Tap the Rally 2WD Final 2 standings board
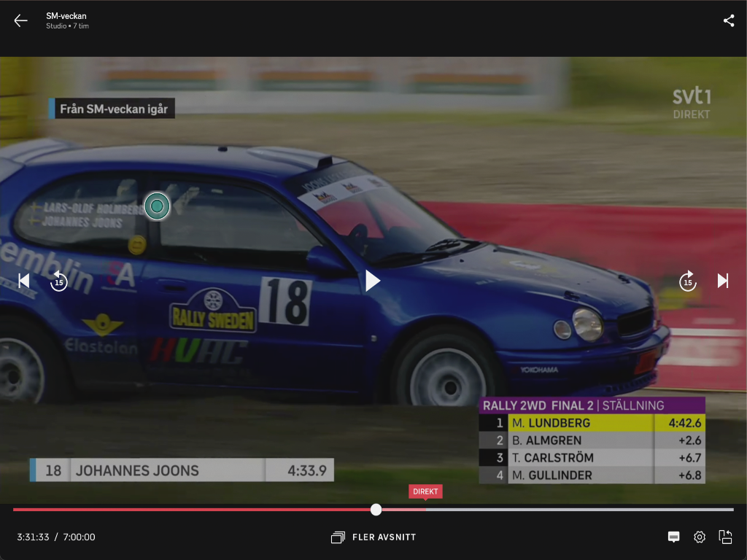 coord(592,440)
